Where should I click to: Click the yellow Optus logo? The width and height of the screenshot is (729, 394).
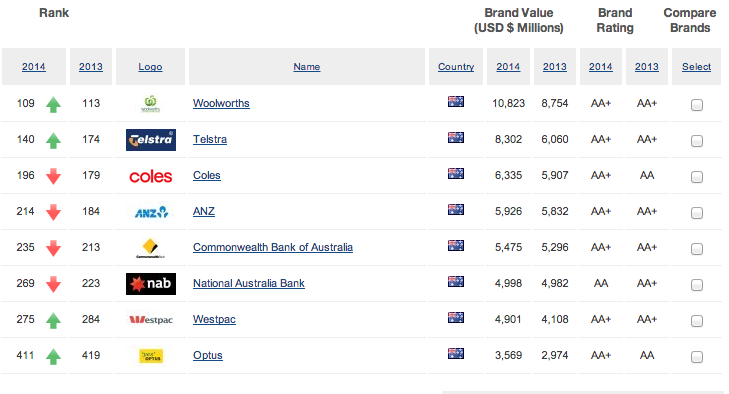[x=151, y=356]
